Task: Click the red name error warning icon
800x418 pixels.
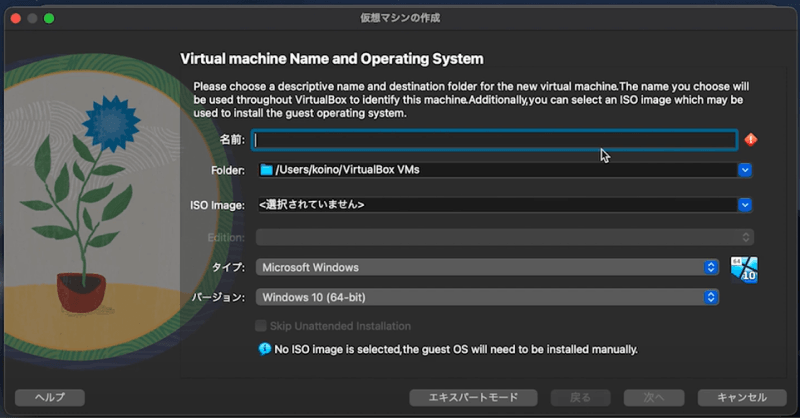Action: click(x=751, y=140)
